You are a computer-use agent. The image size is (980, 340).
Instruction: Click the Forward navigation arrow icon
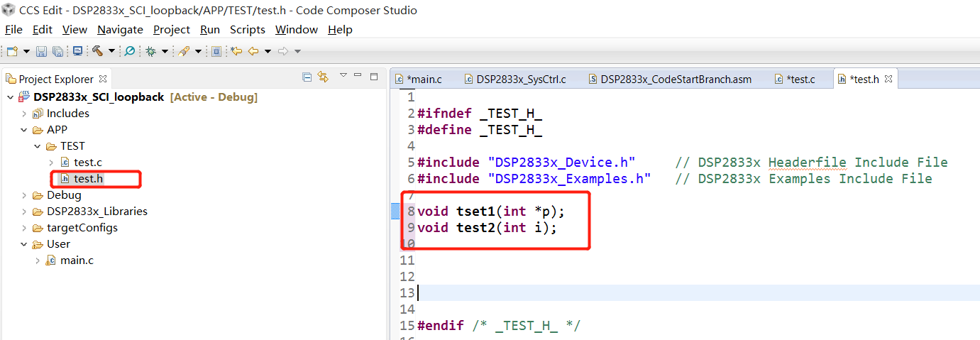point(283,51)
